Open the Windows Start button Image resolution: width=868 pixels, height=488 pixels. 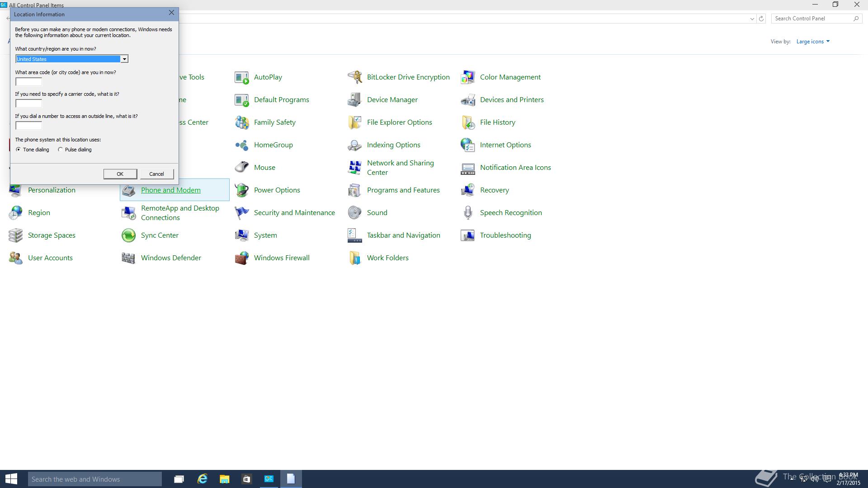click(x=11, y=479)
